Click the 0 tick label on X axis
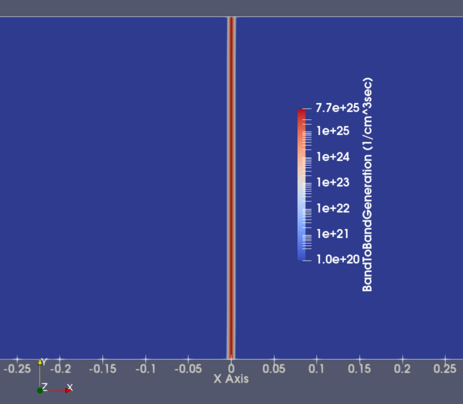 [231, 369]
